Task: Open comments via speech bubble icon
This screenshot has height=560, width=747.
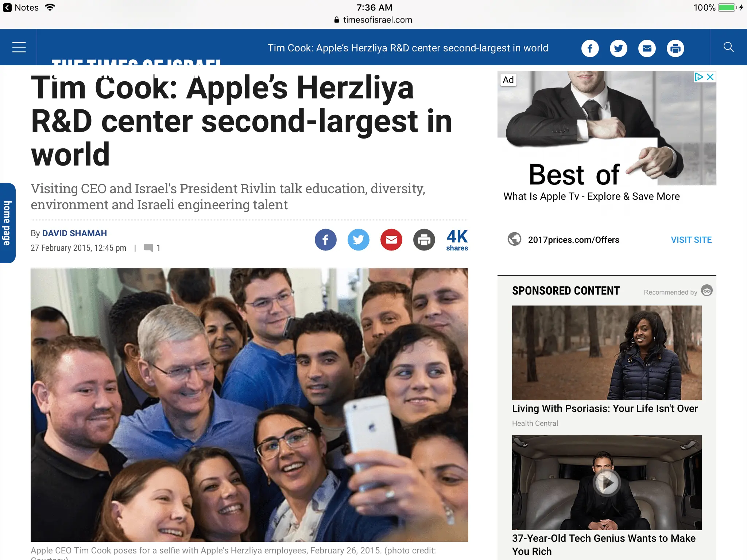Action: (x=148, y=248)
